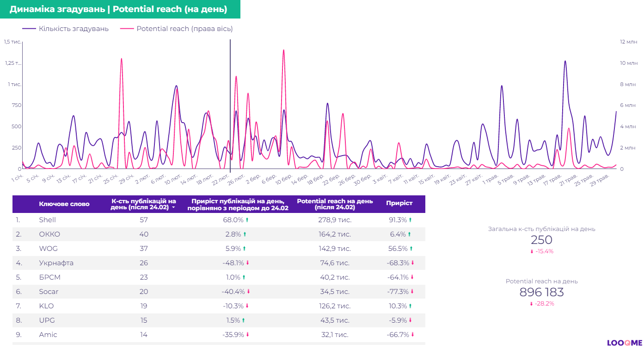Click the 1,5 тис. left axis label
644x356 pixels.
(12, 42)
